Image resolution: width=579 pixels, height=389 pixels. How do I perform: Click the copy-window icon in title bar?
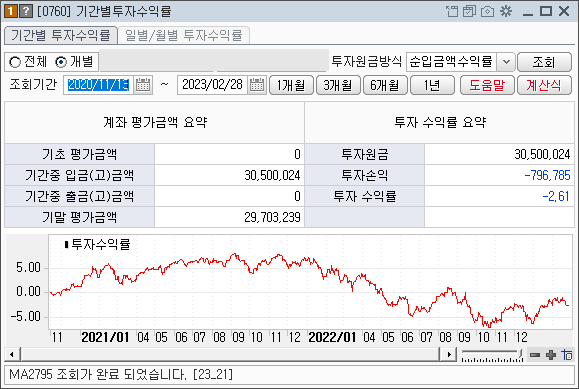(x=452, y=11)
